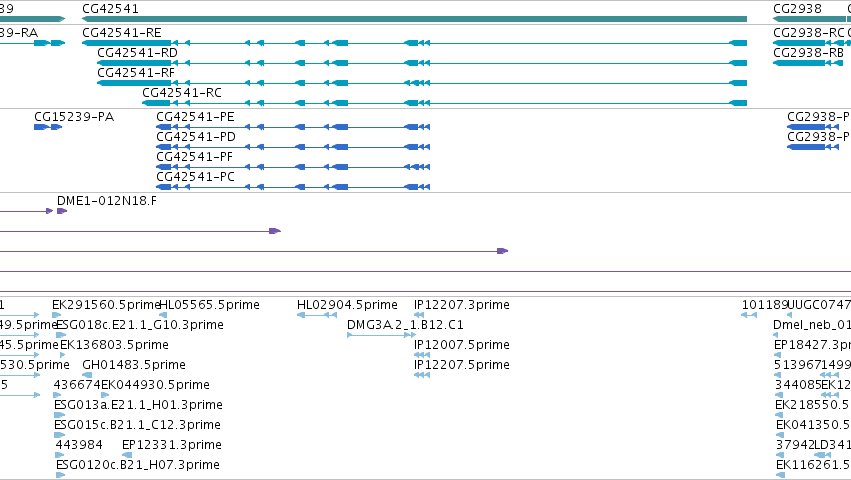Select the GH01483.5prime arrow glyph
Viewport: 851px width, 480px height.
pyautogui.click(x=87, y=375)
